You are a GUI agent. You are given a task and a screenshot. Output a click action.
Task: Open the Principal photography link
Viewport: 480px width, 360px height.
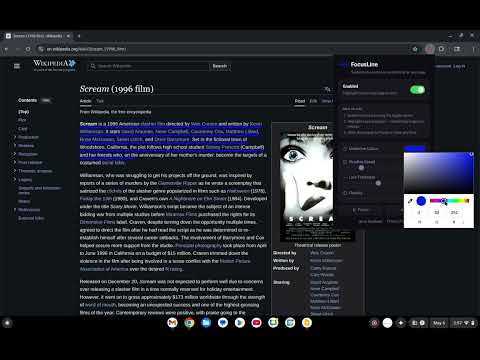click(x=198, y=245)
